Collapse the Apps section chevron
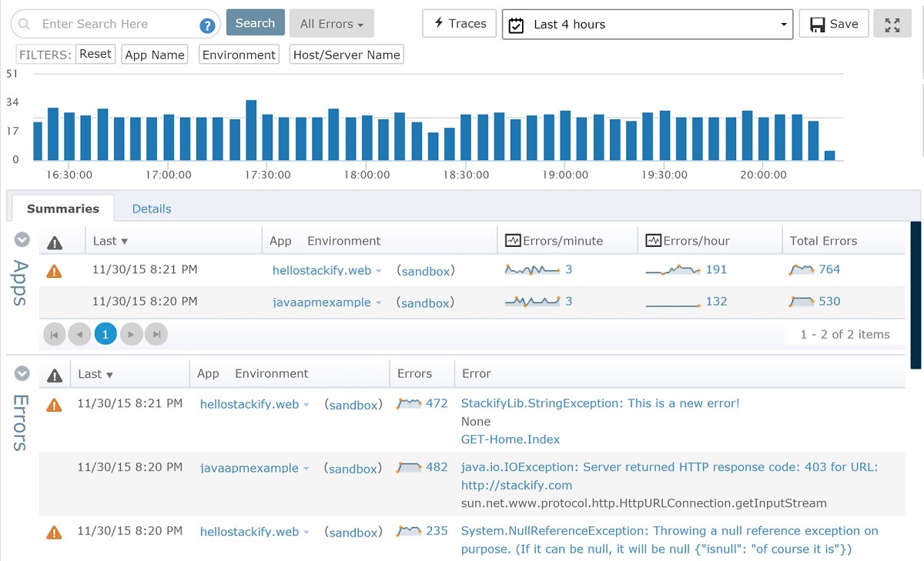The width and height of the screenshot is (924, 561). (22, 240)
